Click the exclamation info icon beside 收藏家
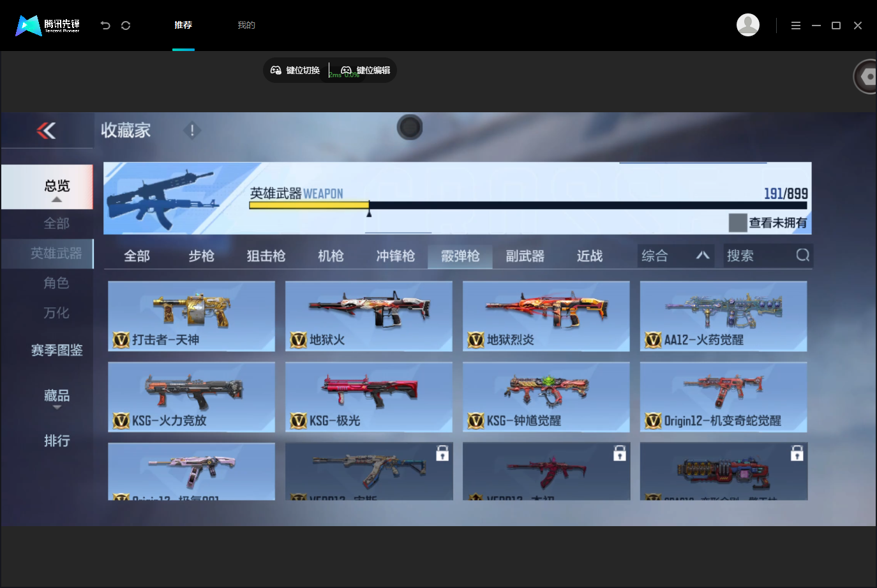 pyautogui.click(x=192, y=130)
